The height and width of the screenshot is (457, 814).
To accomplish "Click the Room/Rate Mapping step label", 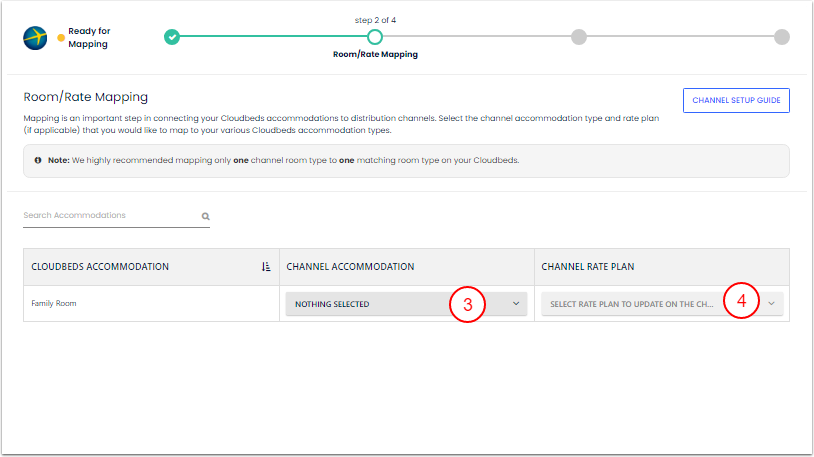I will point(375,55).
